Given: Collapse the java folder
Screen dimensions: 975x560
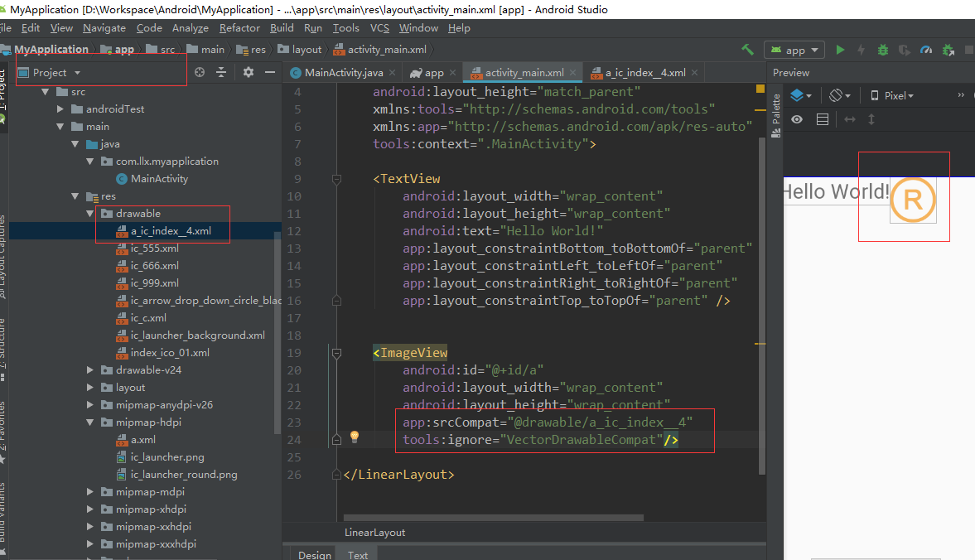Looking at the screenshot, I should [x=75, y=144].
